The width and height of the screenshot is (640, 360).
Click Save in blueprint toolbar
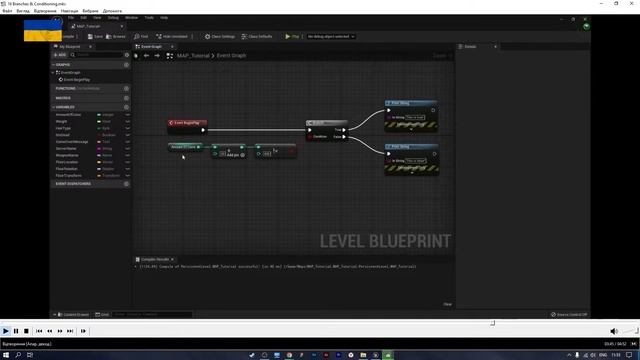[96, 36]
